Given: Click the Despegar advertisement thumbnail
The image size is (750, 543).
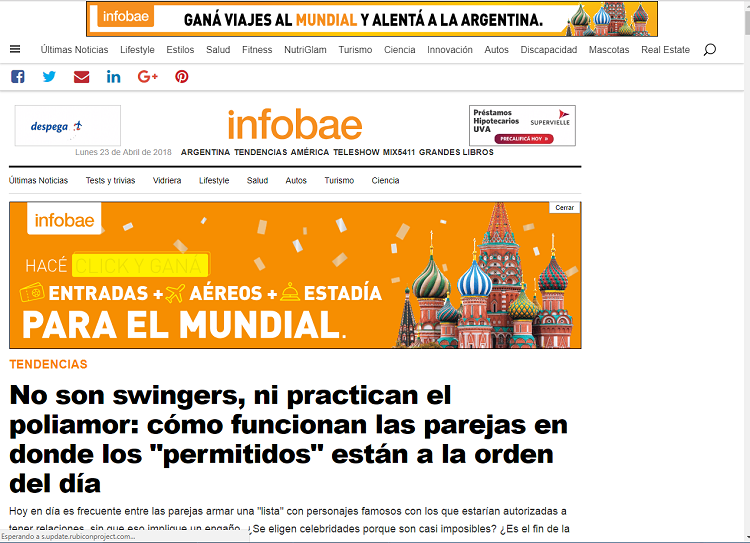Looking at the screenshot, I should tap(67, 126).
